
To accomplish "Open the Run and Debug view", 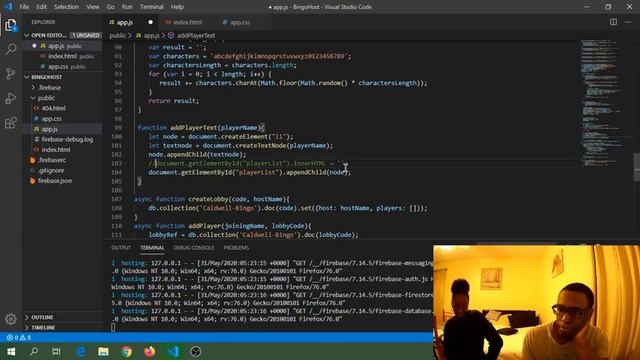I will click(11, 98).
